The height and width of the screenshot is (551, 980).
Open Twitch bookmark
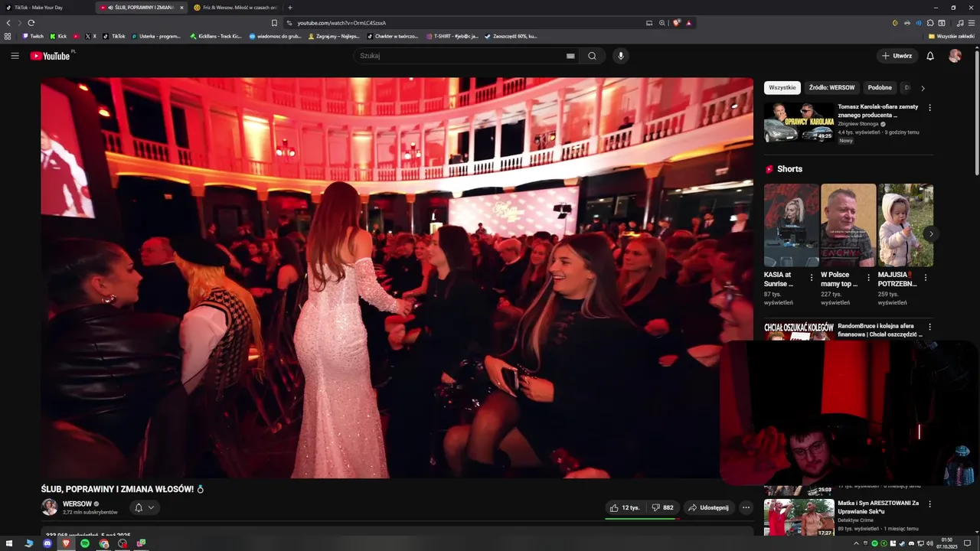[33, 36]
